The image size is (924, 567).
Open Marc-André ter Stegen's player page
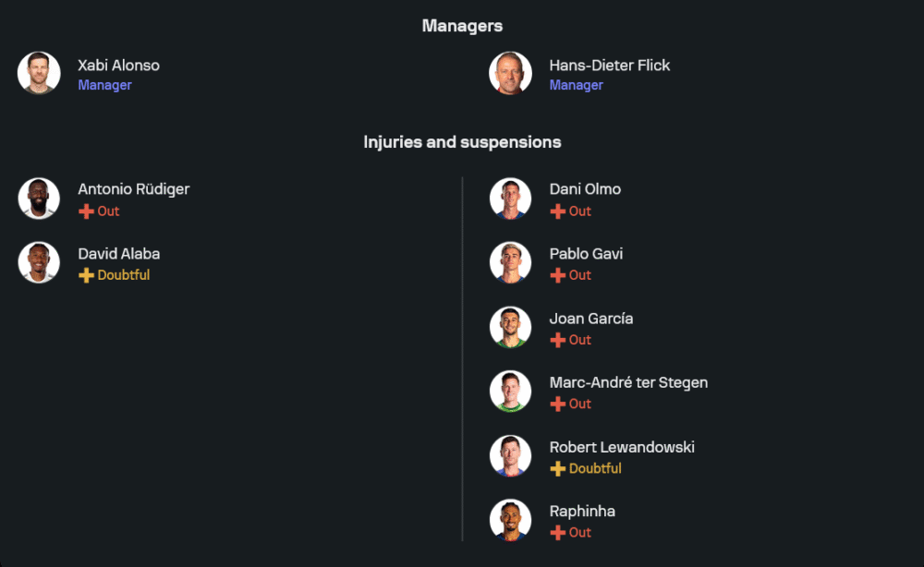pos(628,382)
